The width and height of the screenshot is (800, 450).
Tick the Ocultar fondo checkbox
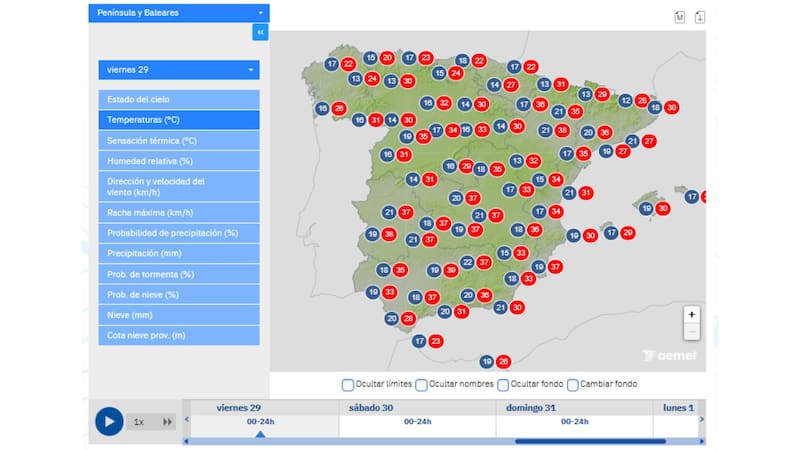point(503,385)
